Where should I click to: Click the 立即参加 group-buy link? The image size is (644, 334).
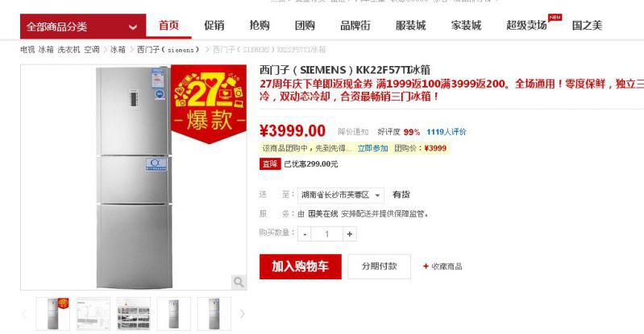click(x=372, y=148)
